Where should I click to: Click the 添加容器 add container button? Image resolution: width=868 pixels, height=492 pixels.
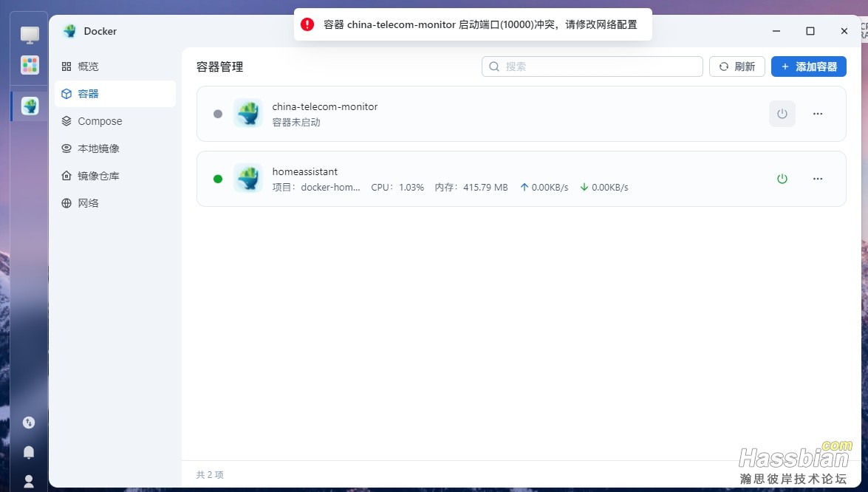point(809,66)
